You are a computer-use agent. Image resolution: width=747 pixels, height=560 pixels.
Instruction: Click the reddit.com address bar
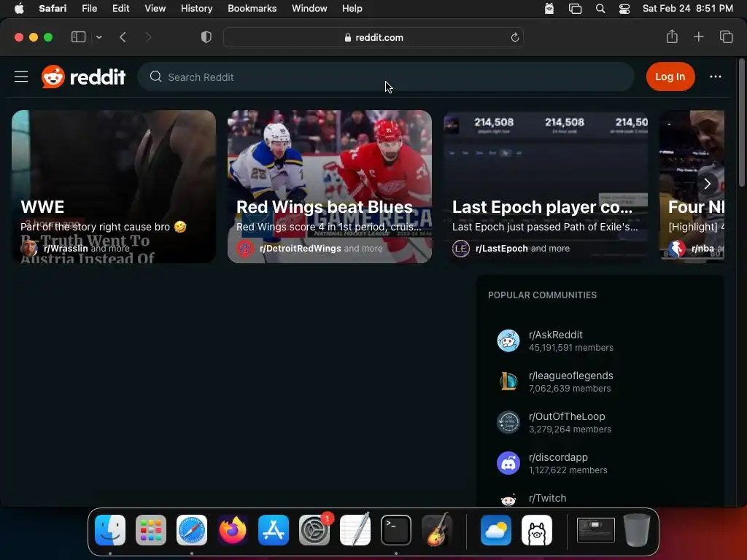point(373,37)
